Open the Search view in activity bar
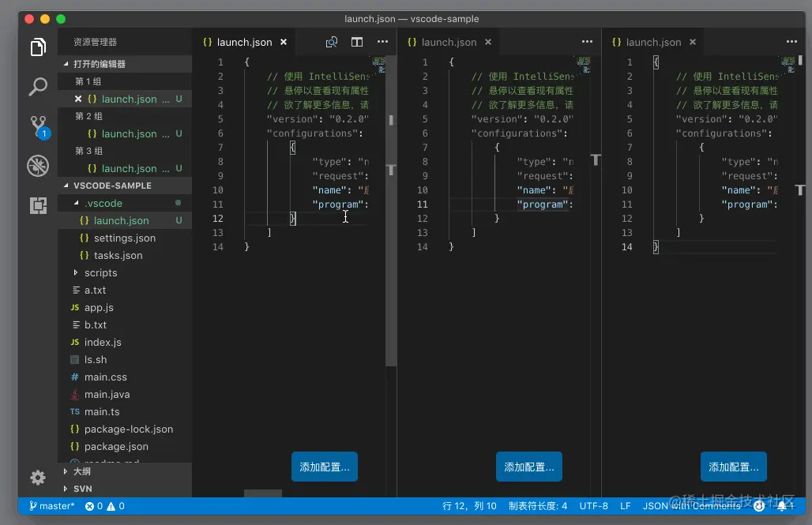The image size is (812, 525). pos(38,87)
